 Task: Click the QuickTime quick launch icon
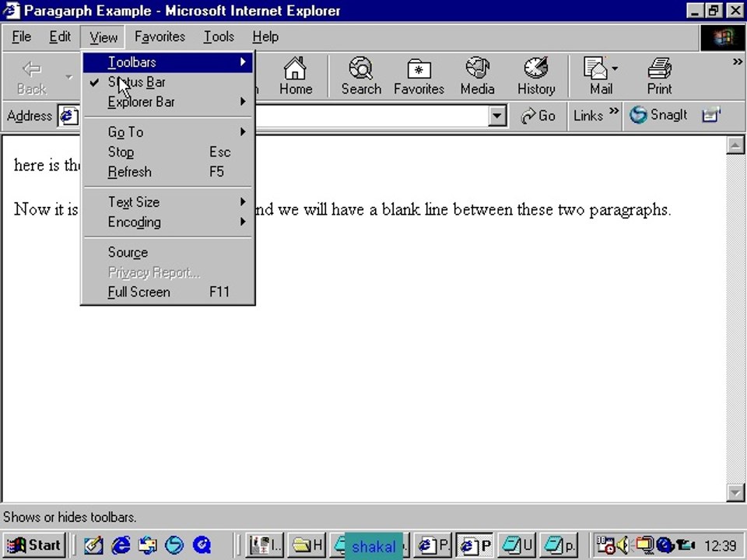tap(202, 544)
